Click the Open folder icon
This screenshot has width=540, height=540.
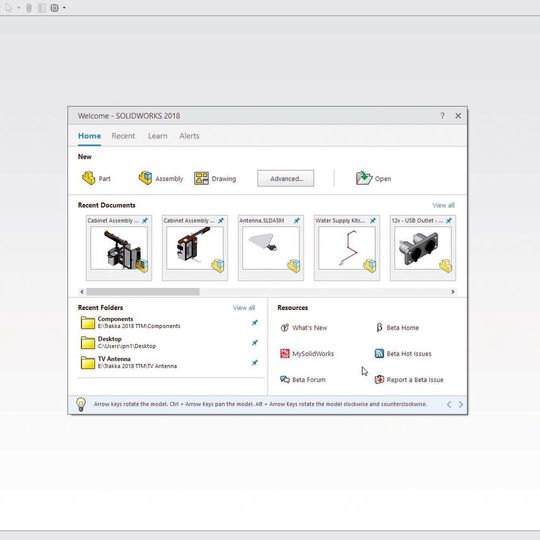tap(364, 178)
